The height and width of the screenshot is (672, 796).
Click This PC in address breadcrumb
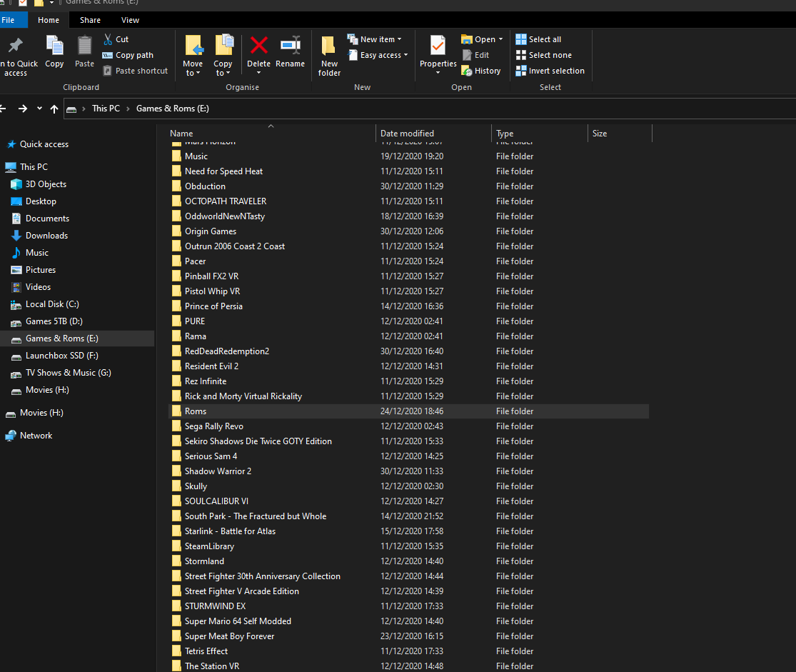coord(106,109)
